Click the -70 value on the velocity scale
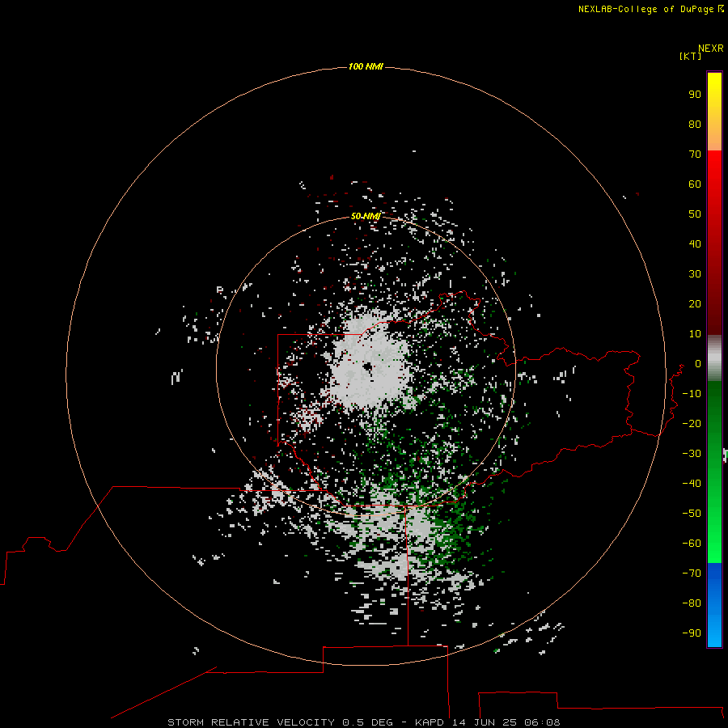728x728 pixels. point(692,574)
